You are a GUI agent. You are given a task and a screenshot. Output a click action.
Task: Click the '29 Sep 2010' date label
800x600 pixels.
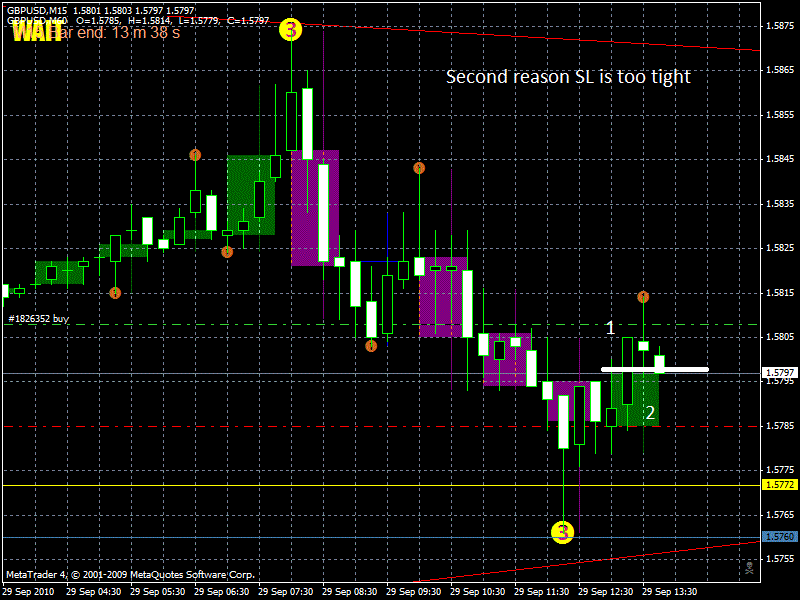click(28, 592)
